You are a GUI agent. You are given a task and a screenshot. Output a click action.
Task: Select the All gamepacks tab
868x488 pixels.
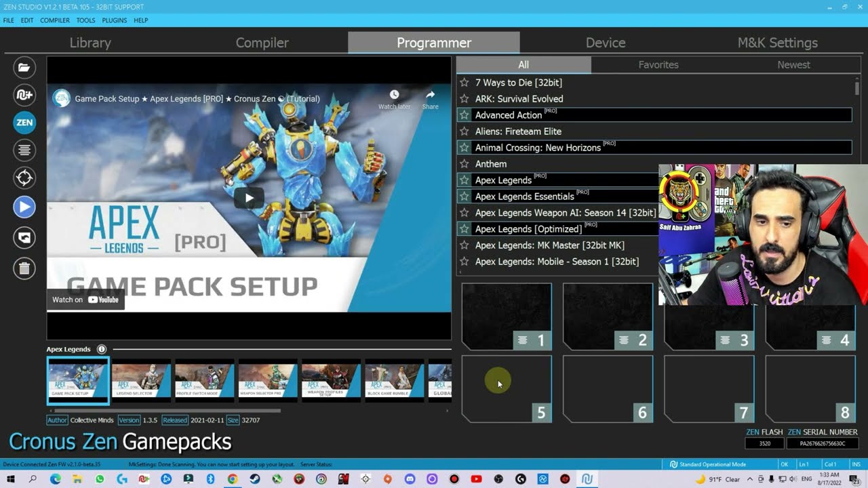[524, 65]
